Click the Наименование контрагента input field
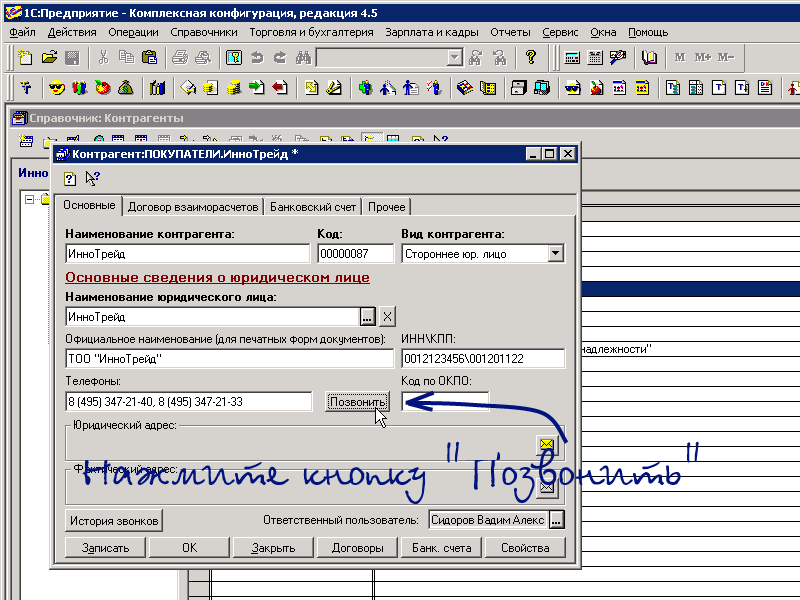 click(188, 254)
